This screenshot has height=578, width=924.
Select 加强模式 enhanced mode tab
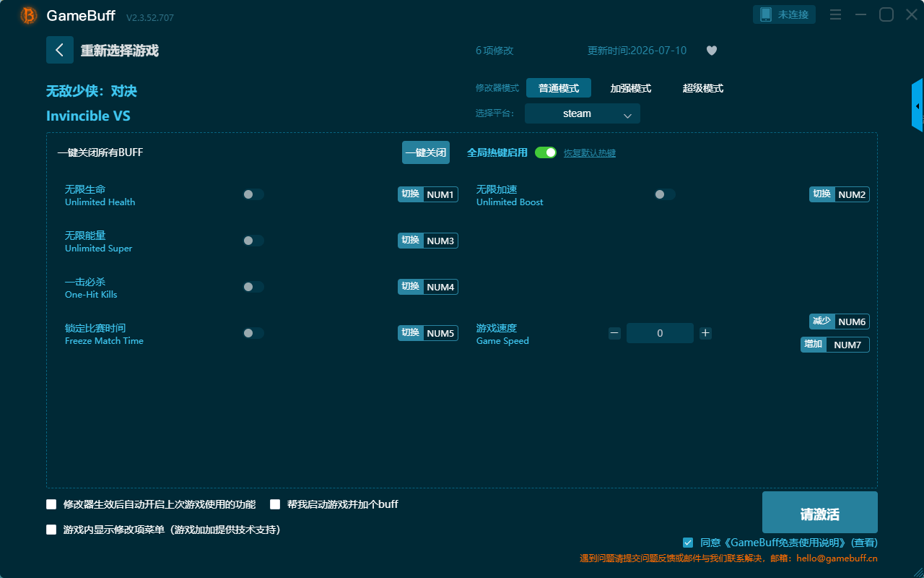[631, 88]
